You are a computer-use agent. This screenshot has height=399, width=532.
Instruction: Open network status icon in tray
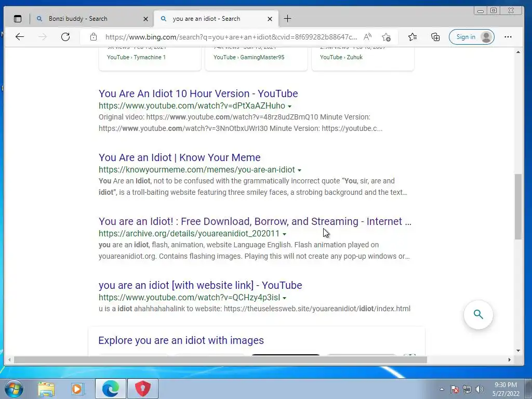[x=467, y=389]
